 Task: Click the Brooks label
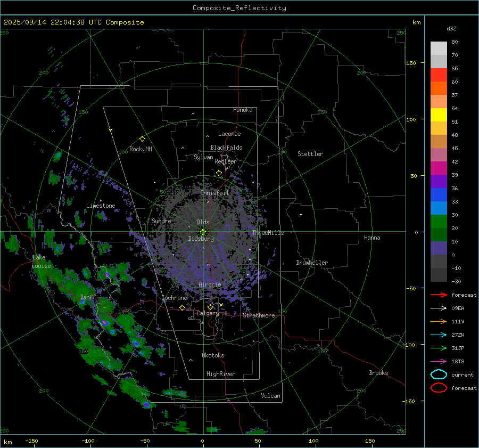378,373
